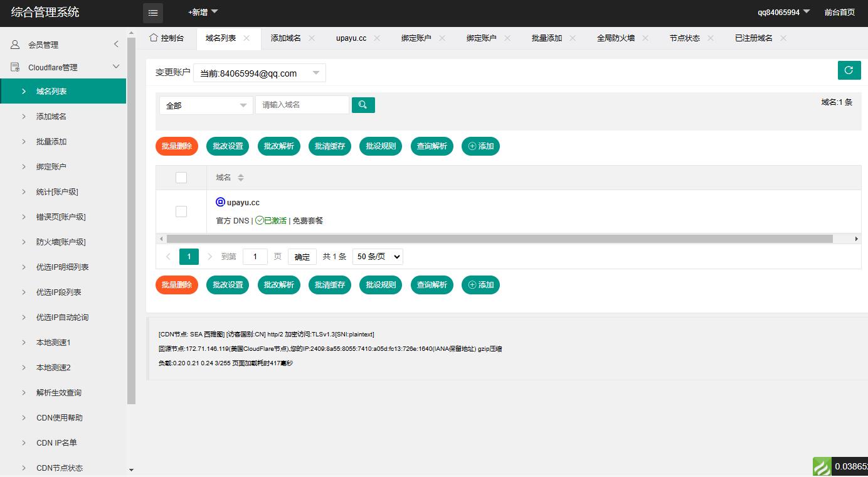Click the next page arrow in pagination

pos(210,256)
